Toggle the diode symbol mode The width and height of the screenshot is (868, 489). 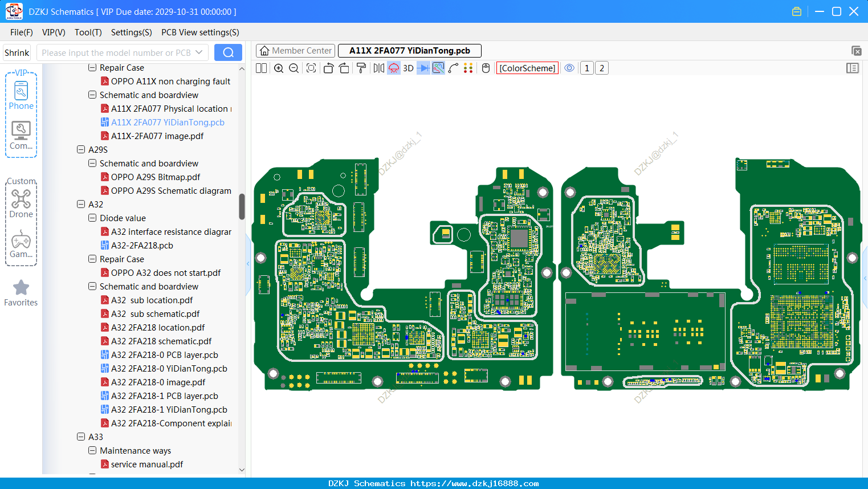pyautogui.click(x=423, y=68)
